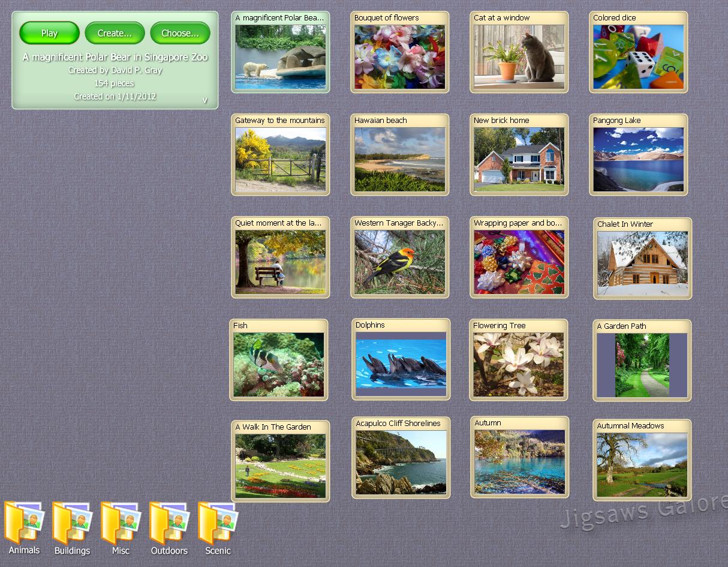
Task: Select the Flowering Tree puzzle
Action: point(518,360)
